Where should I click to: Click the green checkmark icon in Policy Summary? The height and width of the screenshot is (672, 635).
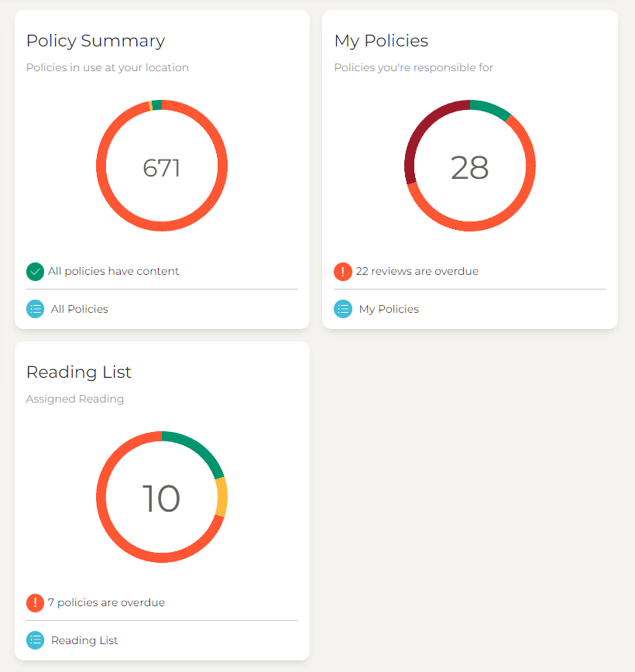point(35,272)
